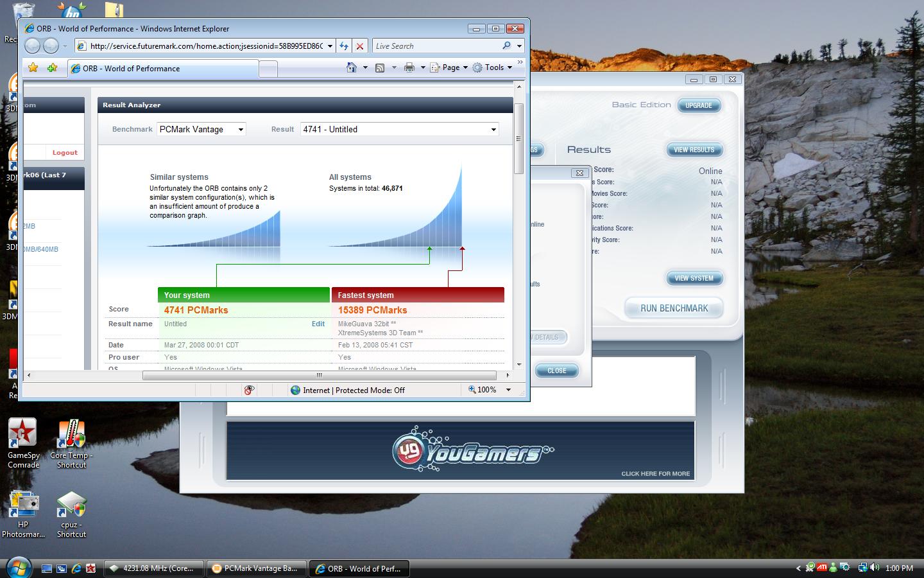Expand the address bar URL history dropdown
This screenshot has height=578, width=924.
pos(330,46)
